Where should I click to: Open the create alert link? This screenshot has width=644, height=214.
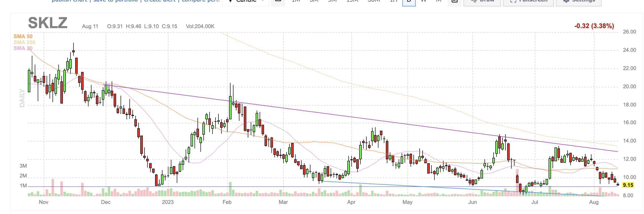pos(160,1)
